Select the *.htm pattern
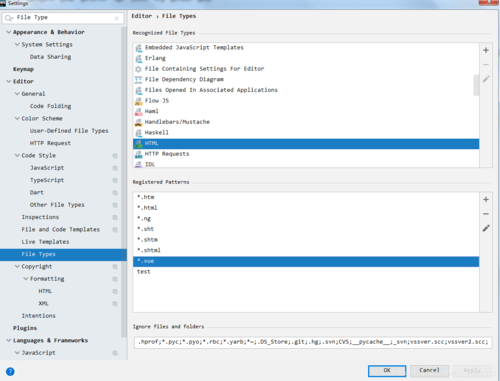500x381 pixels. (x=306, y=197)
